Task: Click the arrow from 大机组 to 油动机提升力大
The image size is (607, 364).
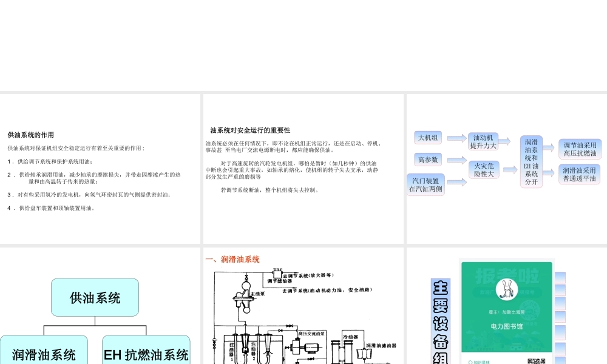Action: 455,138
